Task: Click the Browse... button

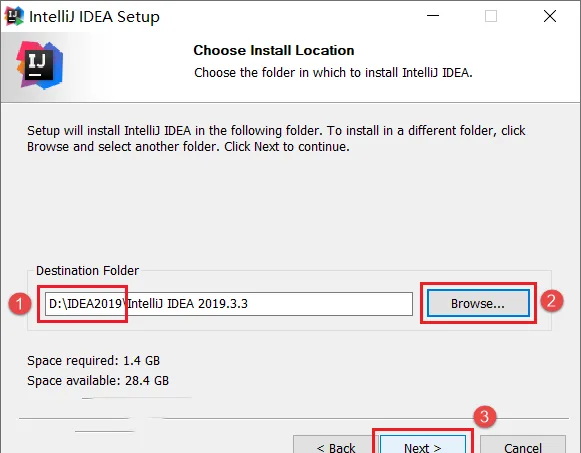Action: [478, 303]
